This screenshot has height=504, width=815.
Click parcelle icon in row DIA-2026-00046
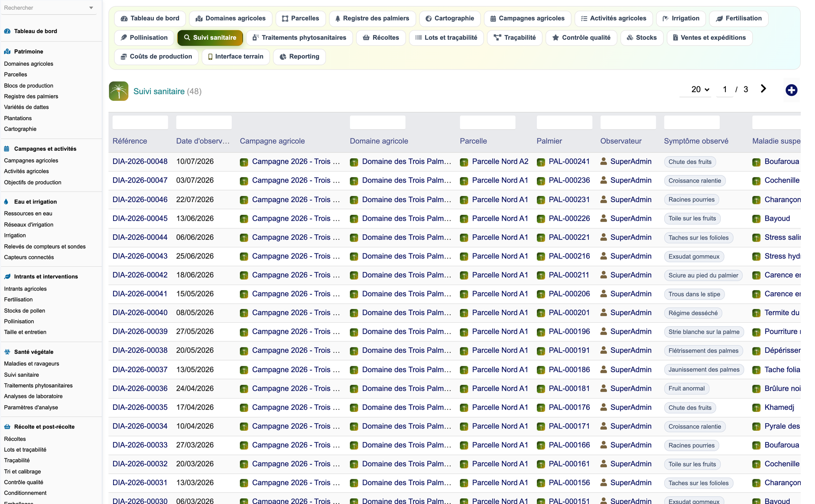pyautogui.click(x=464, y=200)
